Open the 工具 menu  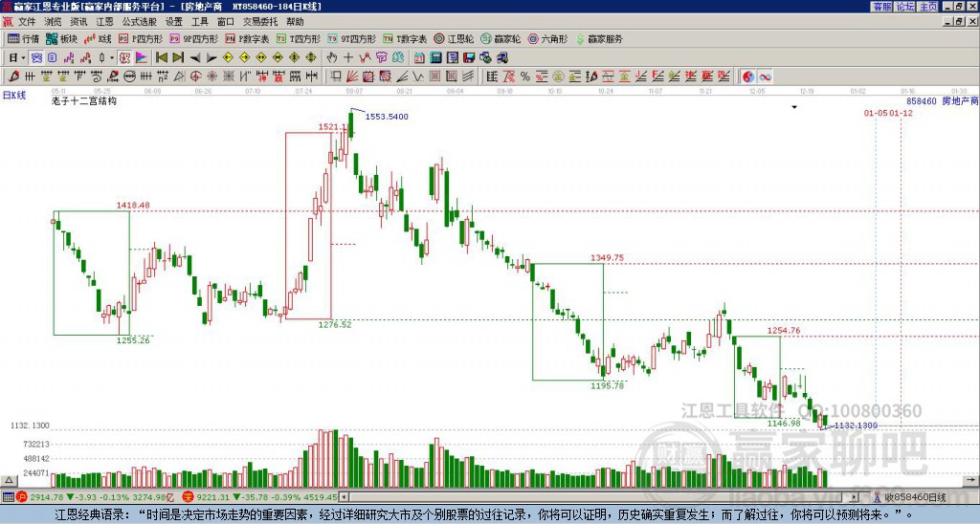tap(199, 22)
